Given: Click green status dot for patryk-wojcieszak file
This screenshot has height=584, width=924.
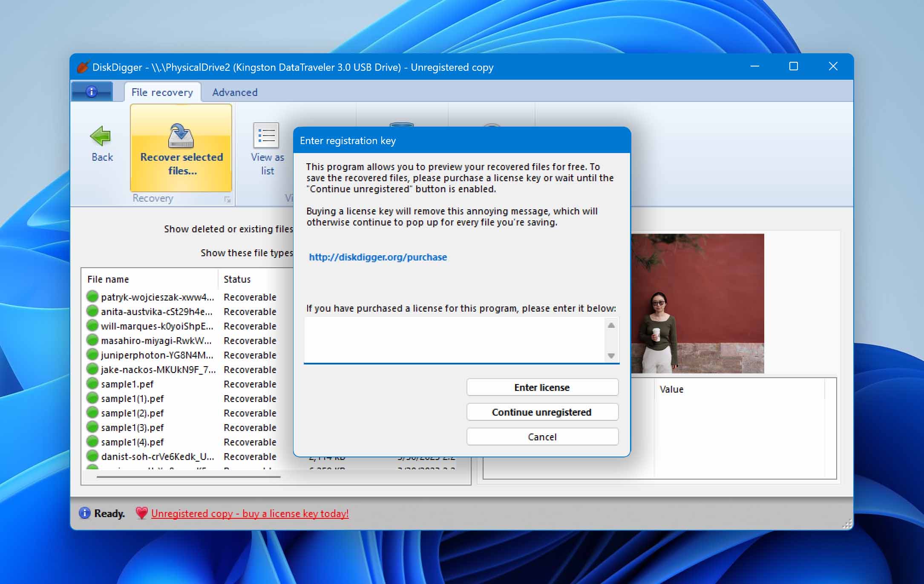Looking at the screenshot, I should (92, 296).
